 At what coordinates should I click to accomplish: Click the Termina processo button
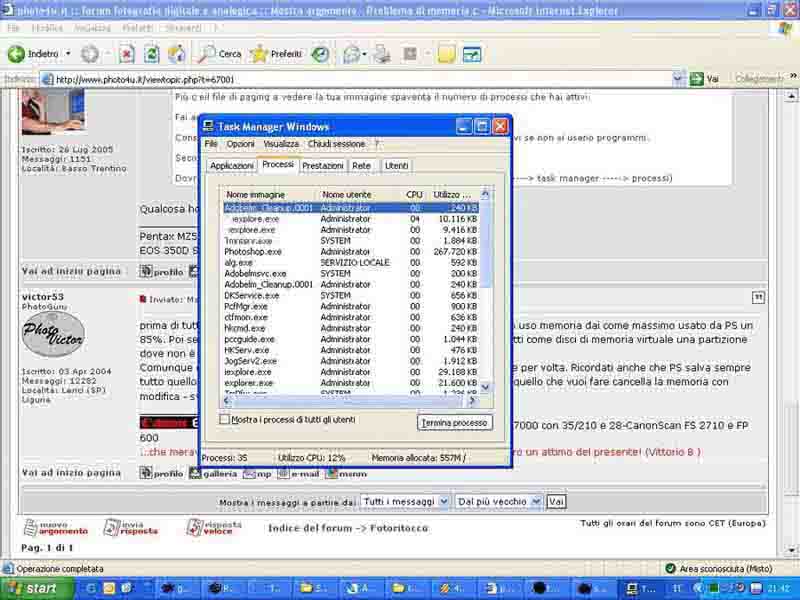(455, 423)
